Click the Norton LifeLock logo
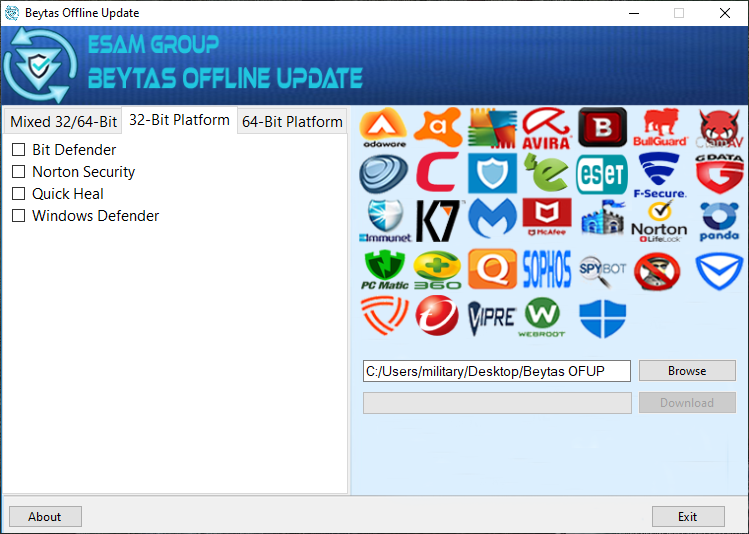This screenshot has width=749, height=534. point(659,222)
